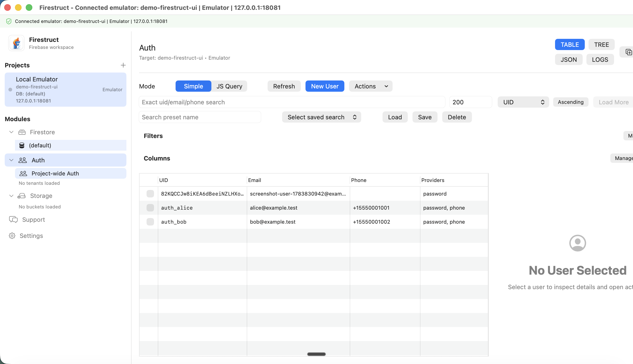Image resolution: width=633 pixels, height=364 pixels.
Task: Click the Settings gear icon
Action: pyautogui.click(x=12, y=236)
